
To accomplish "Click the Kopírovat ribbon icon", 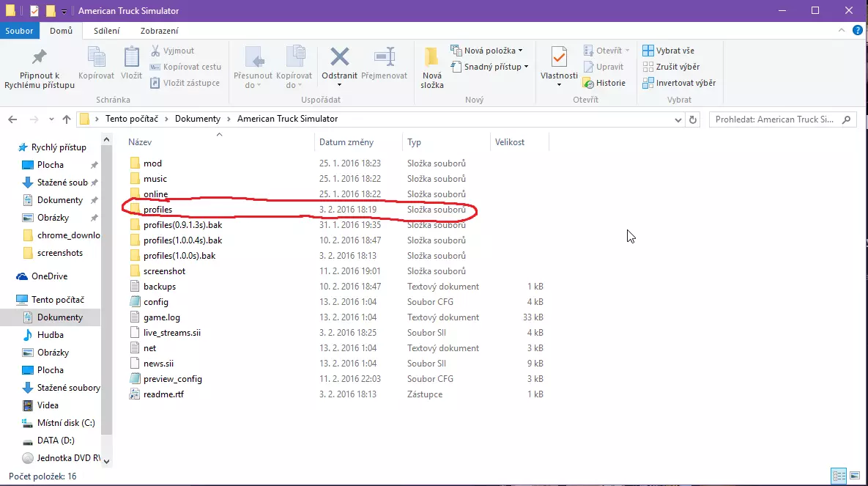I will click(x=96, y=64).
